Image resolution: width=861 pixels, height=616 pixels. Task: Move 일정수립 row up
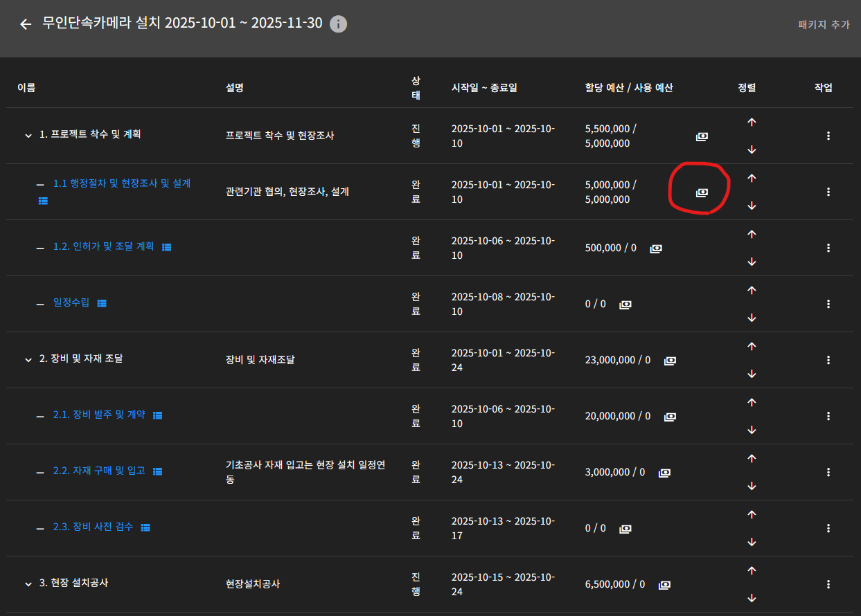752,290
